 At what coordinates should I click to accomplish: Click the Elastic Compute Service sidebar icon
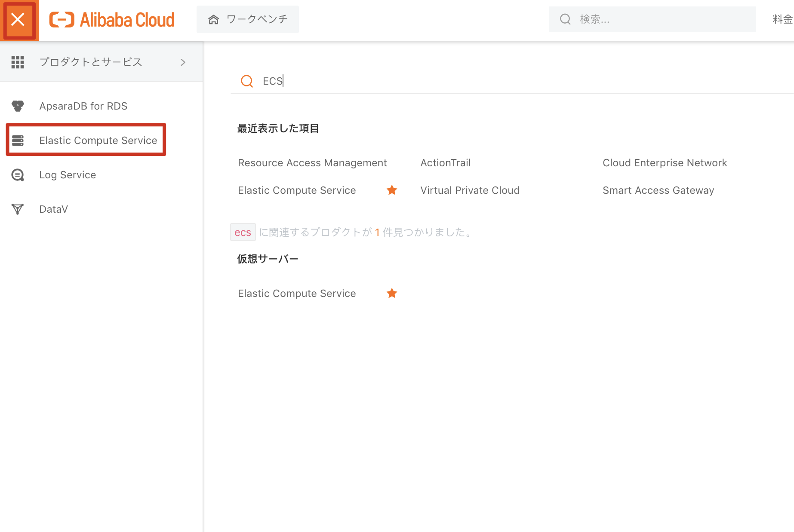[18, 141]
